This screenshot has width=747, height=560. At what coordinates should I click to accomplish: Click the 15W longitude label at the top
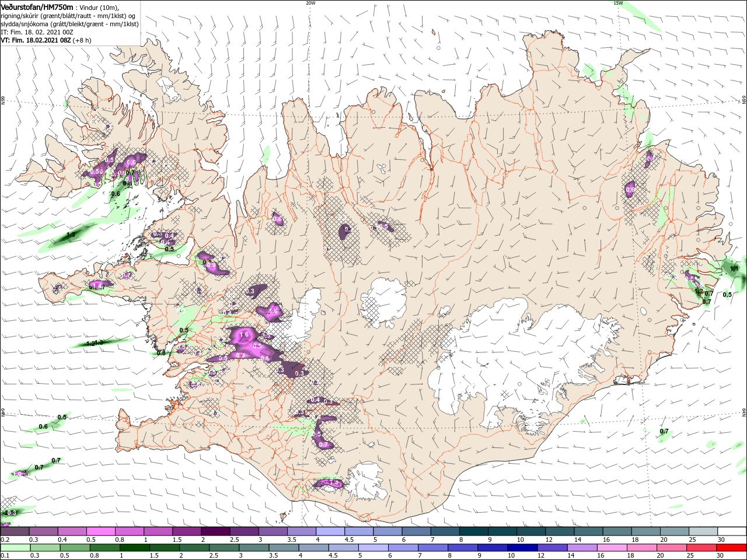click(617, 2)
